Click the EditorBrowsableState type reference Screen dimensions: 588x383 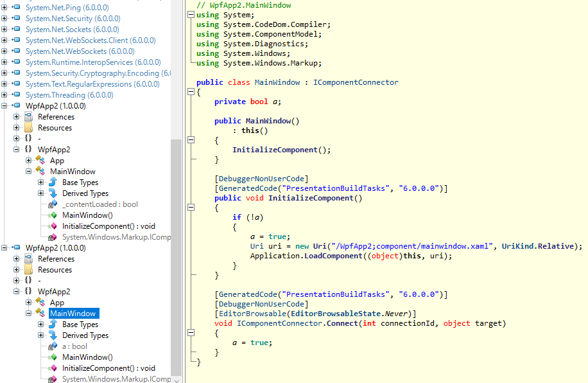coord(336,314)
